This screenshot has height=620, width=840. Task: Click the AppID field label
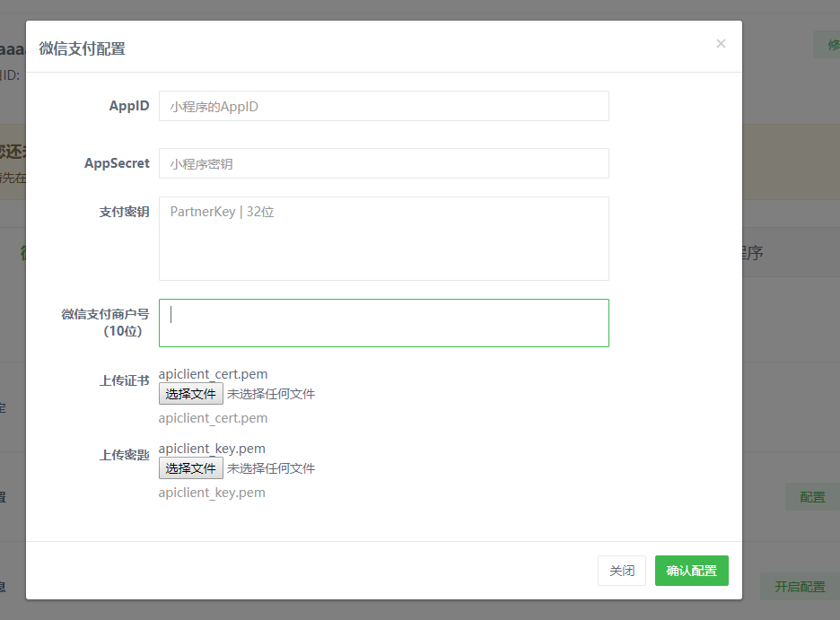[129, 106]
